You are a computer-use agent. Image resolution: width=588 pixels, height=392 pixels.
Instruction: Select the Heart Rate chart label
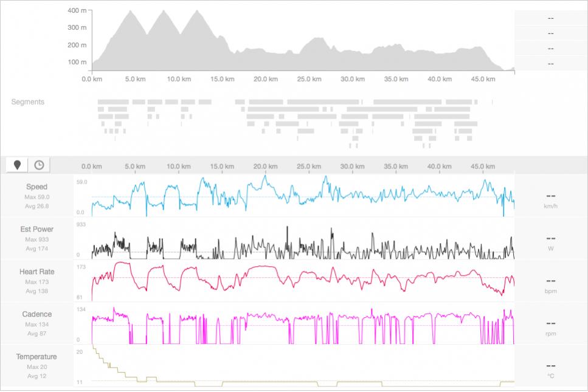(x=36, y=272)
